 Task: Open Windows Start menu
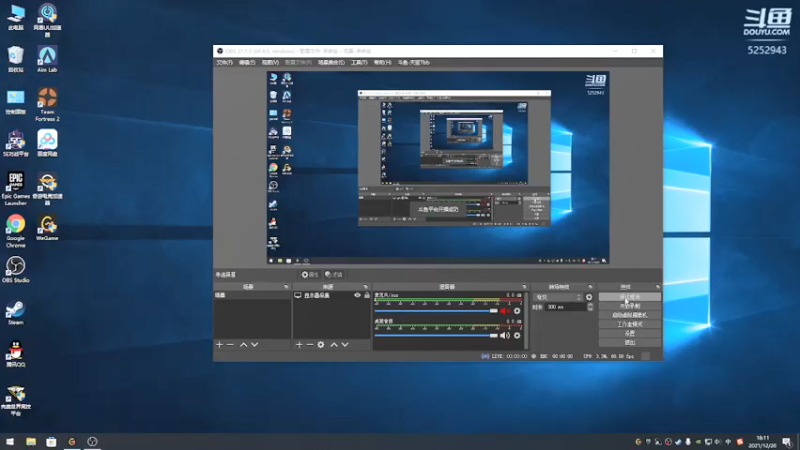(x=10, y=441)
